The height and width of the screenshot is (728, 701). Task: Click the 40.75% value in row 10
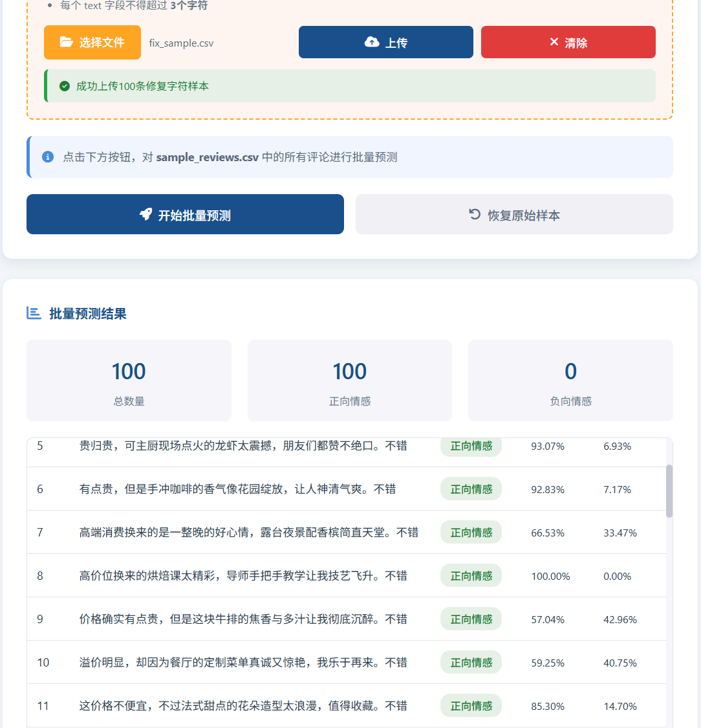[620, 663]
